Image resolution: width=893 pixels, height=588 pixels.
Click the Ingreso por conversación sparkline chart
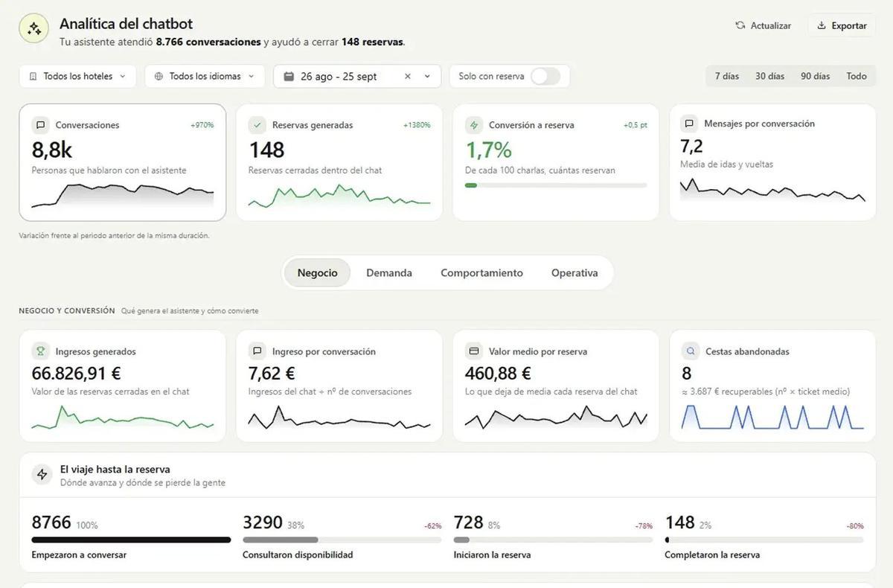click(x=339, y=418)
